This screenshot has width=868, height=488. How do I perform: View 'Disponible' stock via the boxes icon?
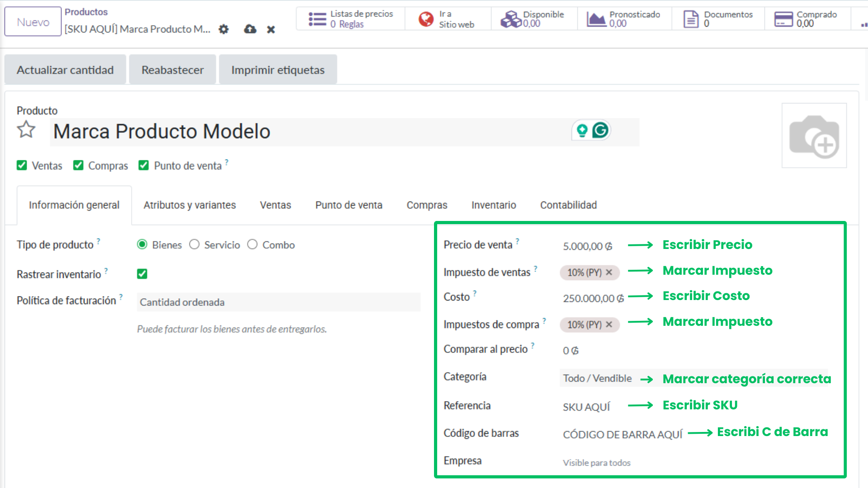click(x=511, y=19)
